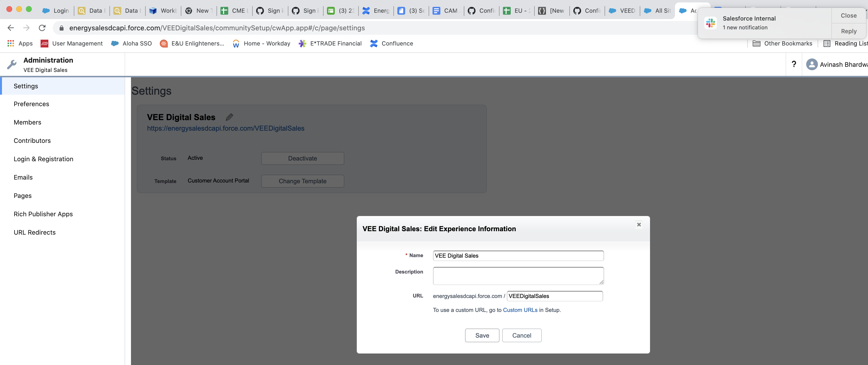
Task: Switch to the CAM browser tab
Action: (x=446, y=11)
